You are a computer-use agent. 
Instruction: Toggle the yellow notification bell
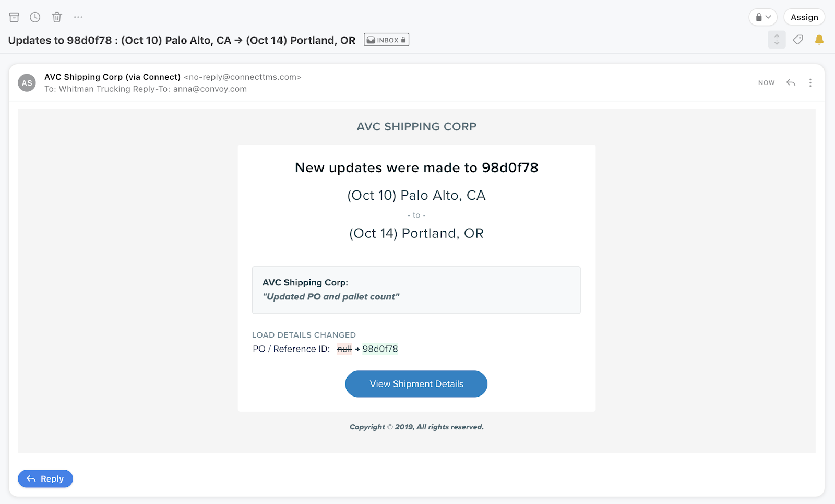[x=819, y=40]
